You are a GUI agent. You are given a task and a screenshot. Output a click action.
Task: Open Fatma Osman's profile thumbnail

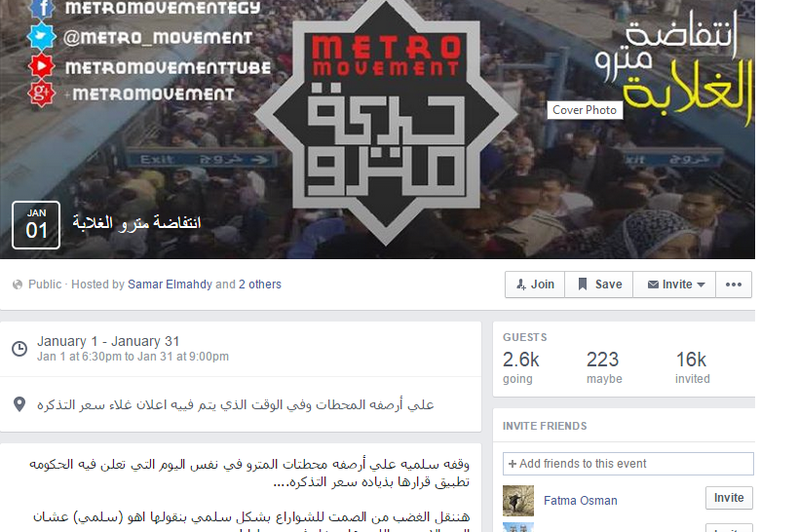click(x=518, y=501)
